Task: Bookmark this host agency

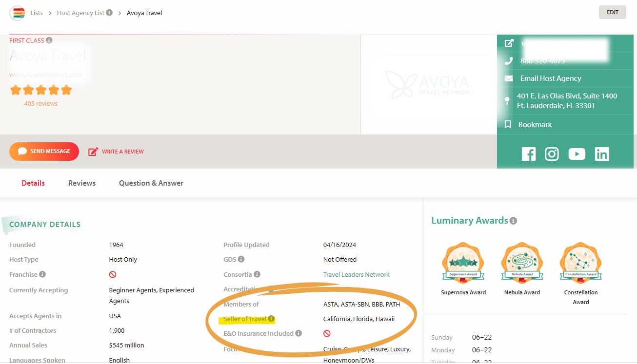Action: coord(535,125)
